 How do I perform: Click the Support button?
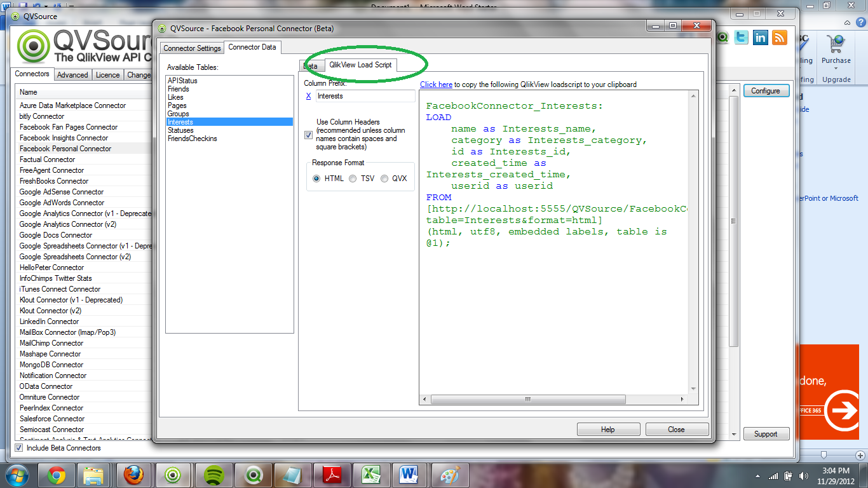(766, 434)
